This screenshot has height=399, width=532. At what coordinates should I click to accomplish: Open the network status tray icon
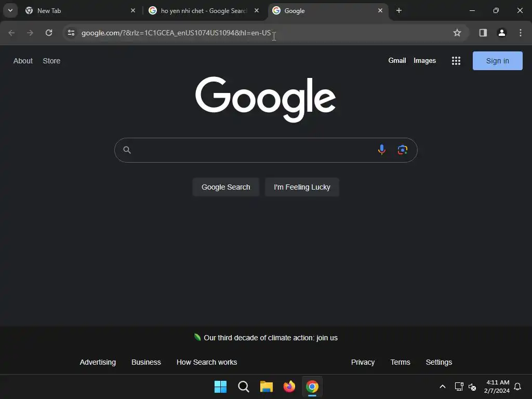[459, 387]
